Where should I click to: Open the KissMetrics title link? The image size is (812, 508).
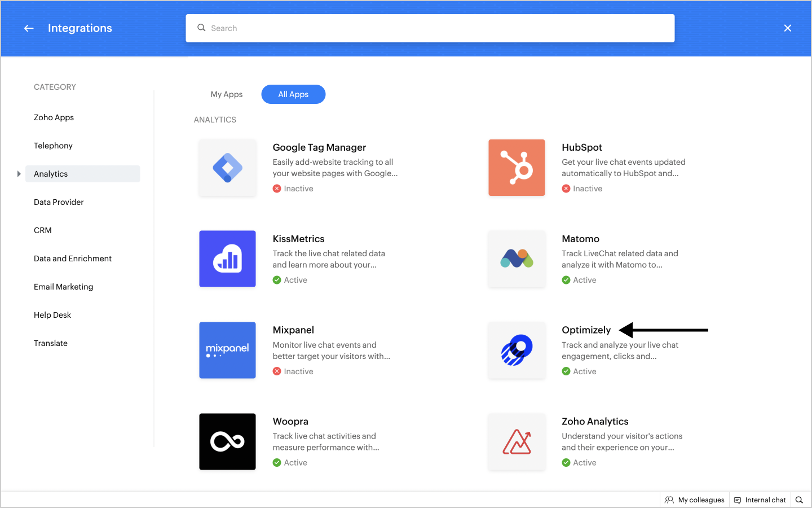tap(298, 239)
